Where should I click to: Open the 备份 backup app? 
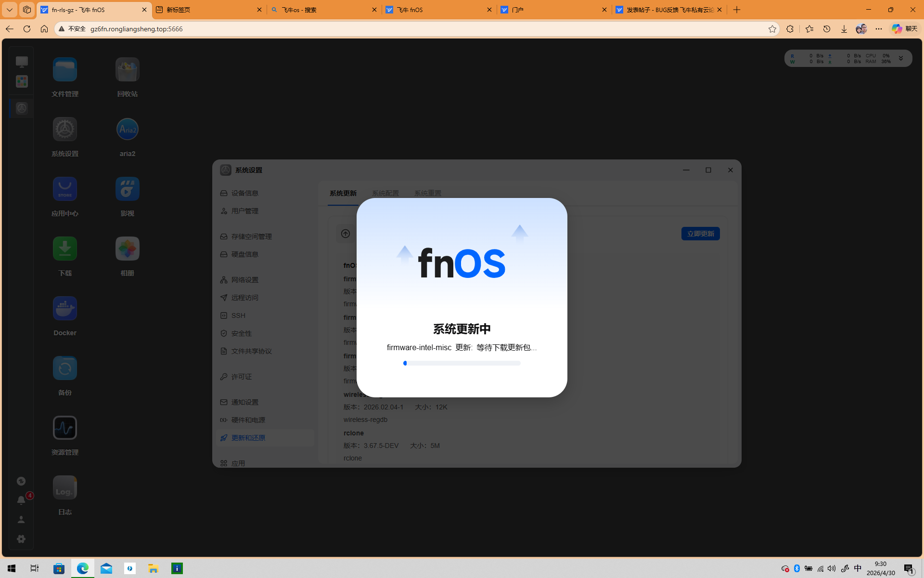pos(65,368)
